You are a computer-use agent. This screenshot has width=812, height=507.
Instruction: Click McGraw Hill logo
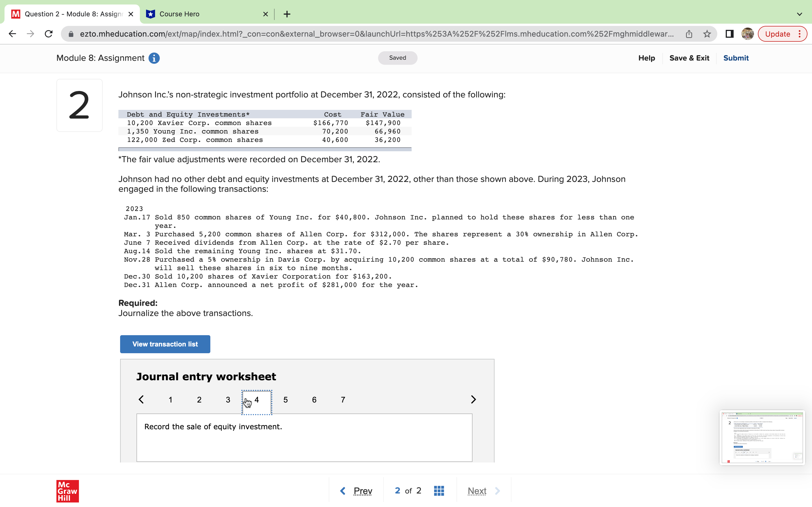(x=67, y=491)
